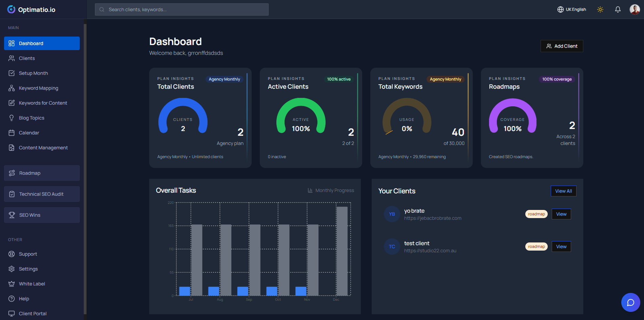Toggle light mode with the sun icon

600,9
